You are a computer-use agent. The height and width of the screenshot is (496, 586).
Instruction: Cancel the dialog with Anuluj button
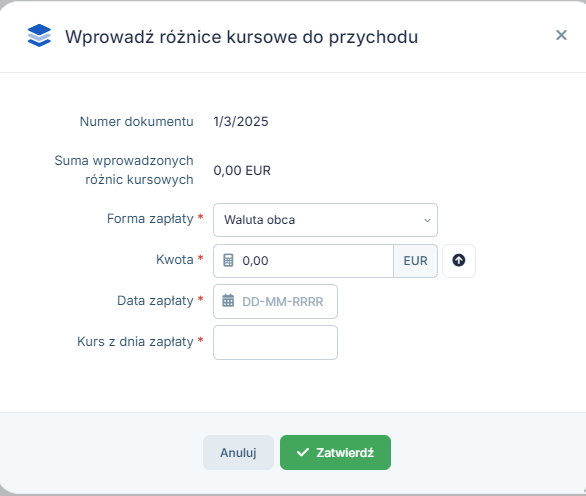tap(238, 452)
